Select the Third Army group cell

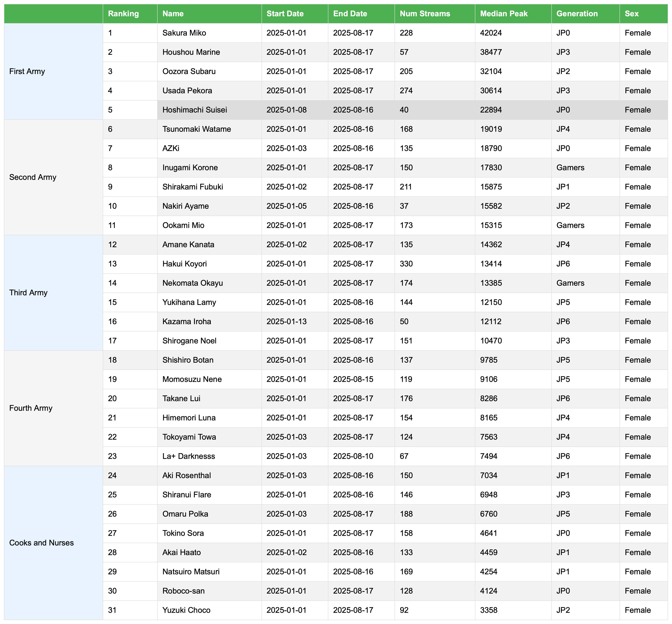pyautogui.click(x=53, y=293)
